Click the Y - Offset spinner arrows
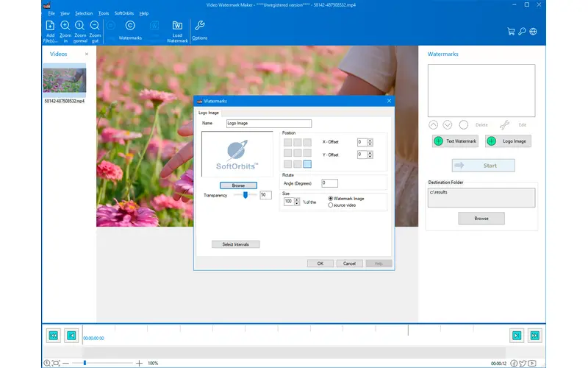 coord(370,155)
